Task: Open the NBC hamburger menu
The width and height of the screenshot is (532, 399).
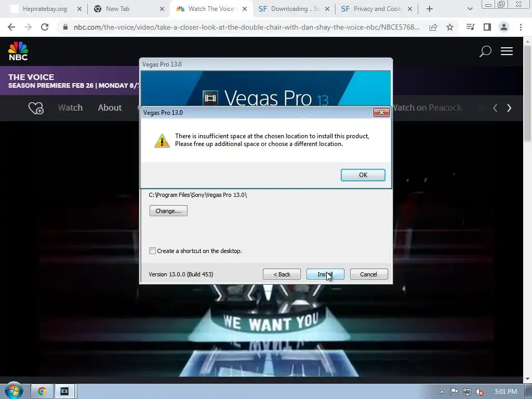Action: click(x=507, y=51)
